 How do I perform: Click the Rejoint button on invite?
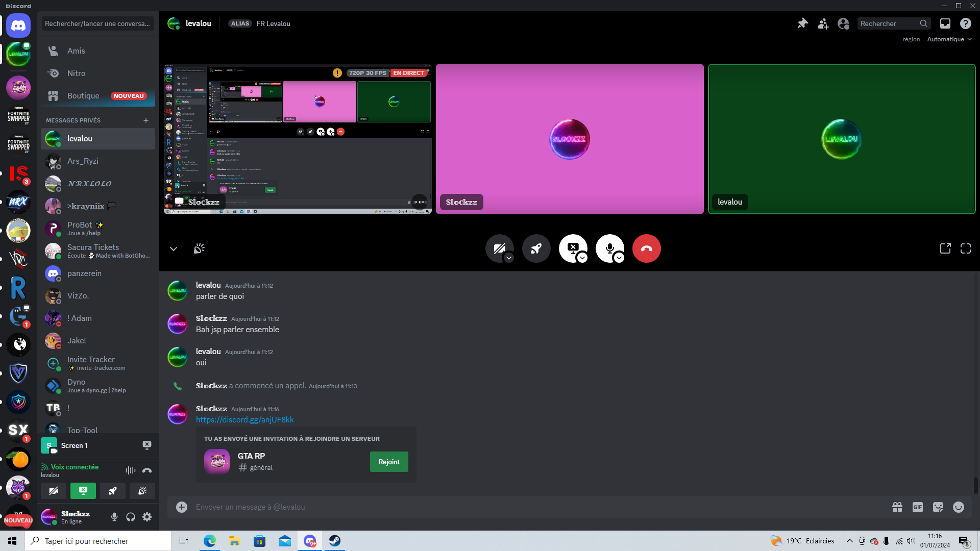coord(389,462)
